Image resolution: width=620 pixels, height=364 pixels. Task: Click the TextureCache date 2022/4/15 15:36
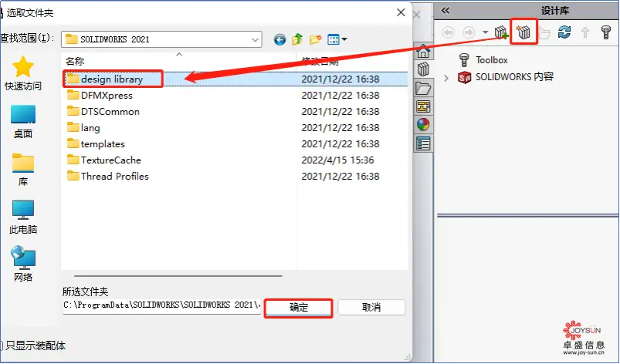coord(337,160)
